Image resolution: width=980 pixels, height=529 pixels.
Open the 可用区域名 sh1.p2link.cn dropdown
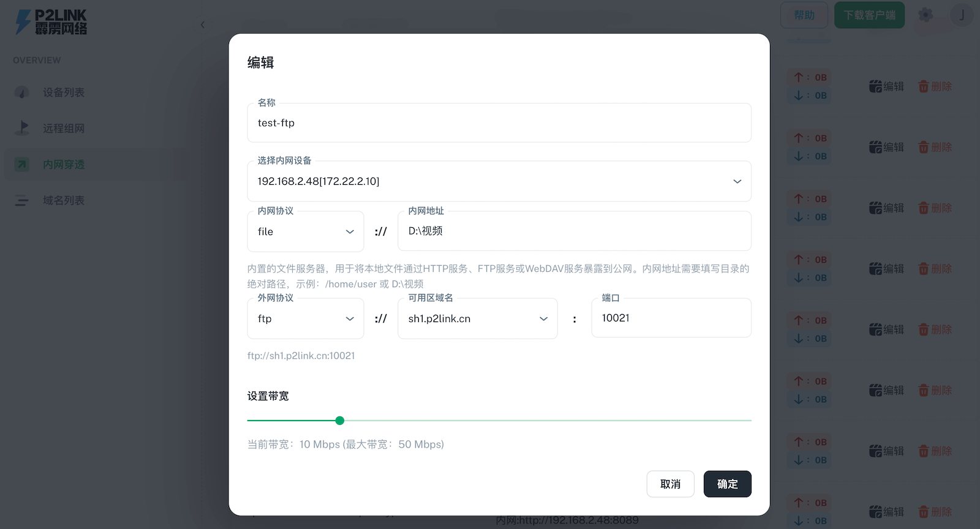coord(478,318)
